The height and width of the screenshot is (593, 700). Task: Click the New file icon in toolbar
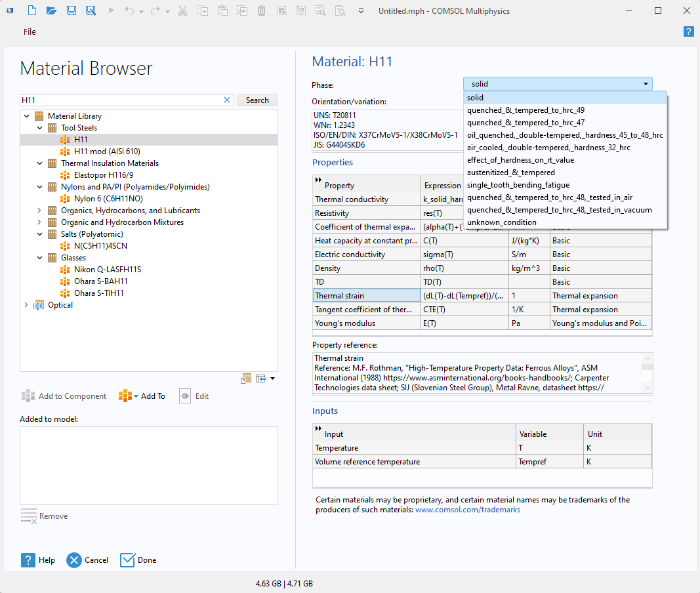coord(32,10)
